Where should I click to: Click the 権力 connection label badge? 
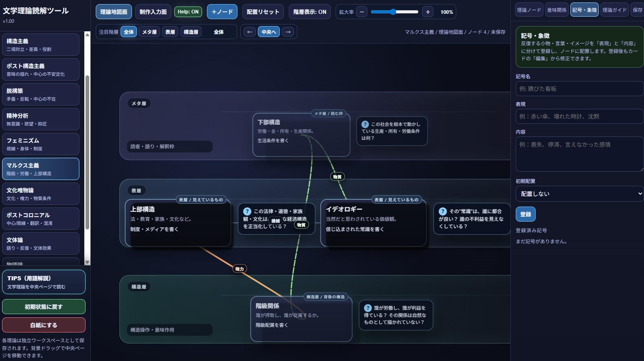tap(240, 269)
